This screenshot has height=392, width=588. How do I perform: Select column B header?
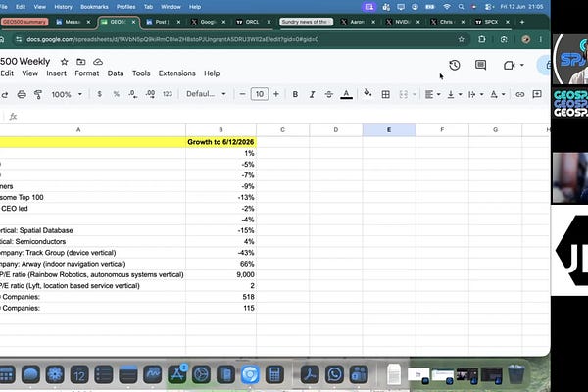click(x=220, y=129)
